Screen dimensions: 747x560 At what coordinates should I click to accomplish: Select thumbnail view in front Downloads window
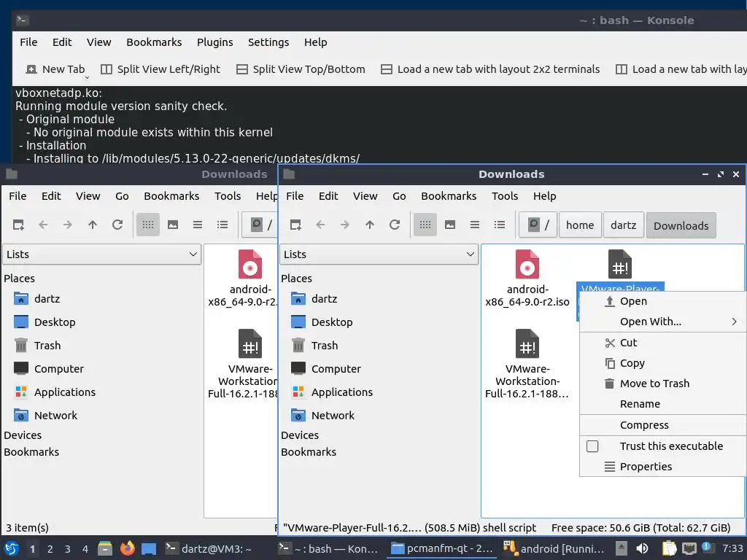click(450, 225)
